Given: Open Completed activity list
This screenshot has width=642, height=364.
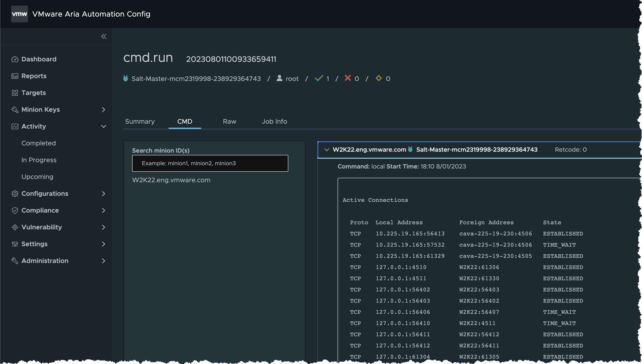Looking at the screenshot, I should click(x=39, y=143).
